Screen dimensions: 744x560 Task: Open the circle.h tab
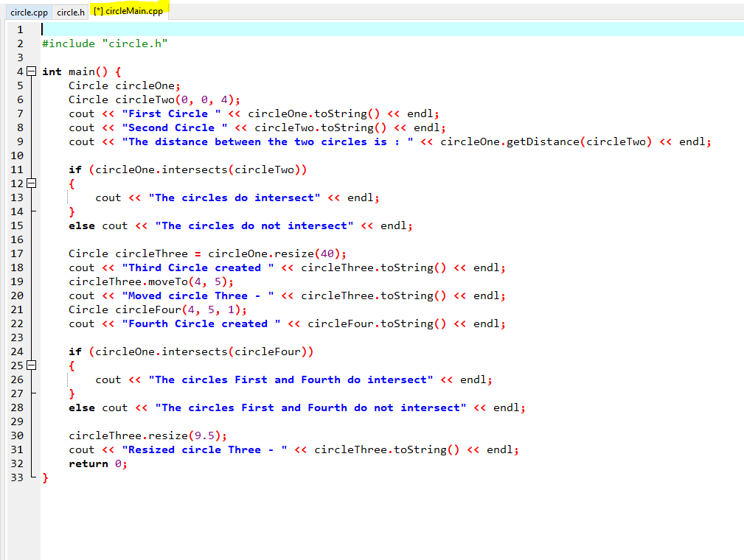(x=70, y=12)
